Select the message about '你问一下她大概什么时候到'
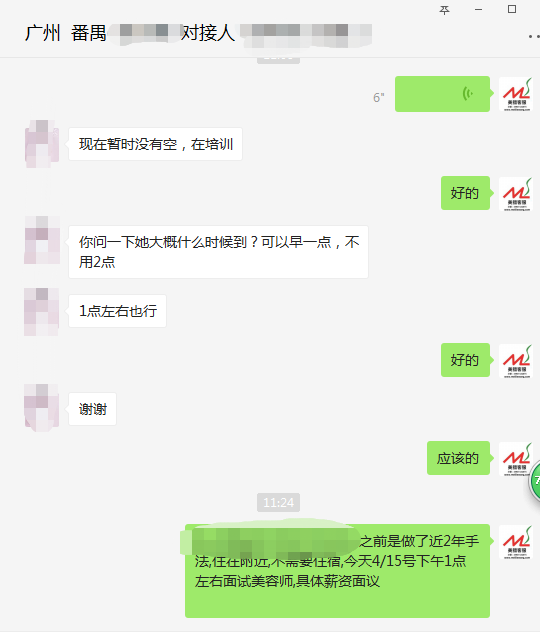The width and height of the screenshot is (540, 632). point(218,252)
